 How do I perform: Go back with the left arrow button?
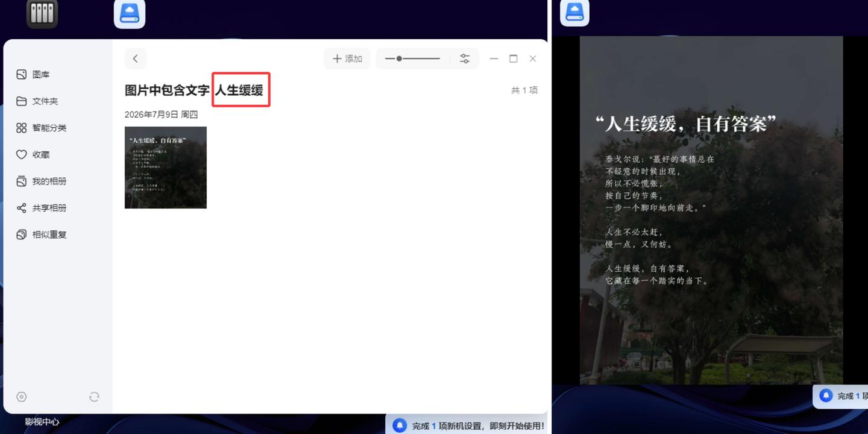[136, 58]
